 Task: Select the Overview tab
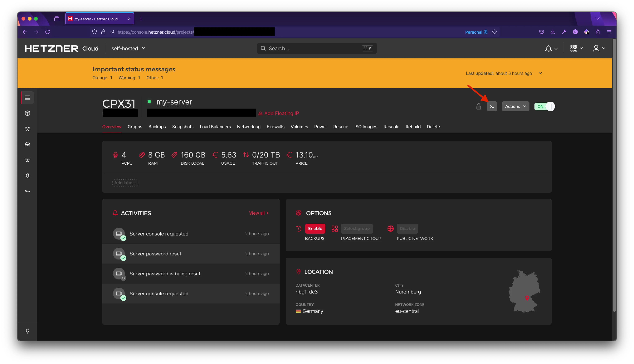click(x=112, y=127)
